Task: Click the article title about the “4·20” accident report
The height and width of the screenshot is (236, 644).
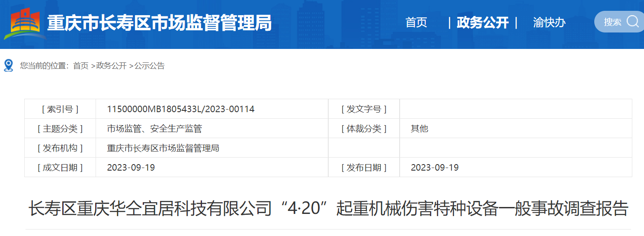Action: tap(328, 208)
